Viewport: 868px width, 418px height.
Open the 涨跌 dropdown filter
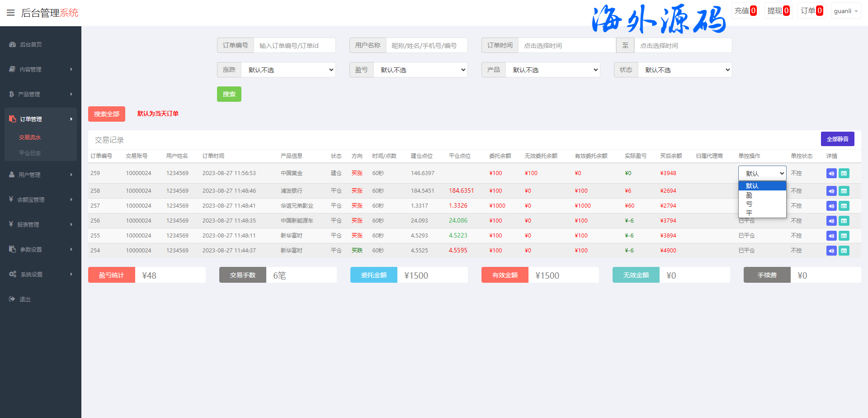[x=288, y=70]
